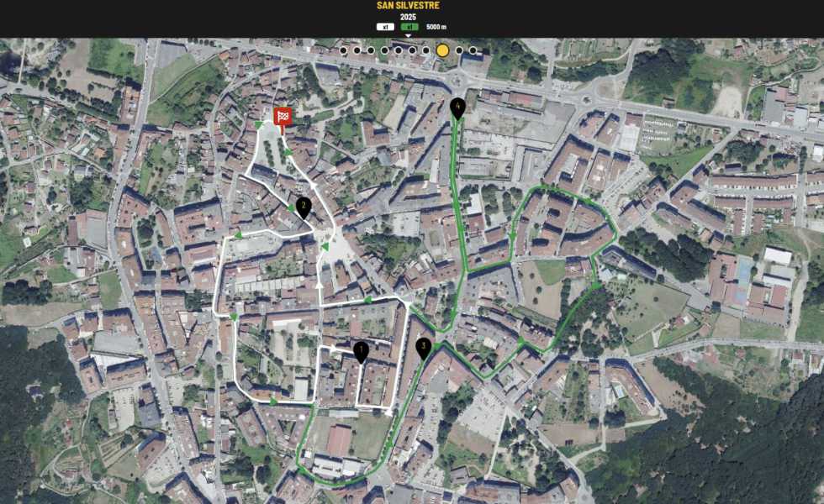824x504 pixels.
Task: Click the 2025 year label
Action: tap(408, 17)
